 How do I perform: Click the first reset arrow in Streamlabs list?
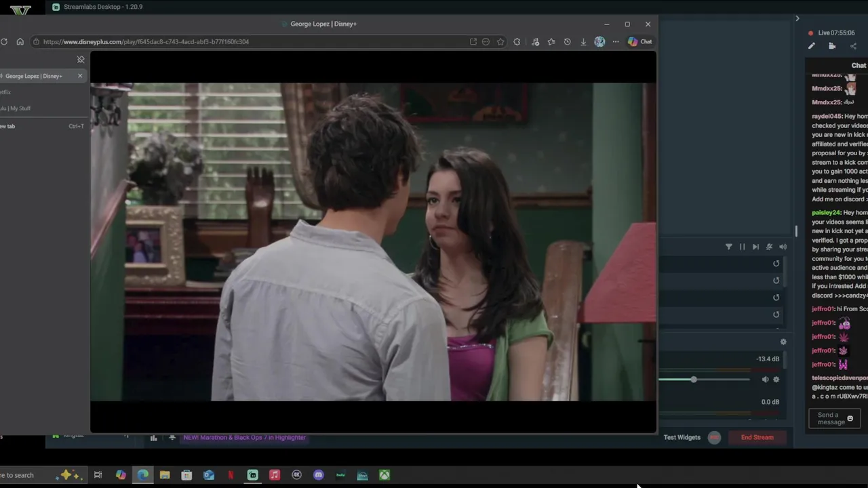coord(776,264)
